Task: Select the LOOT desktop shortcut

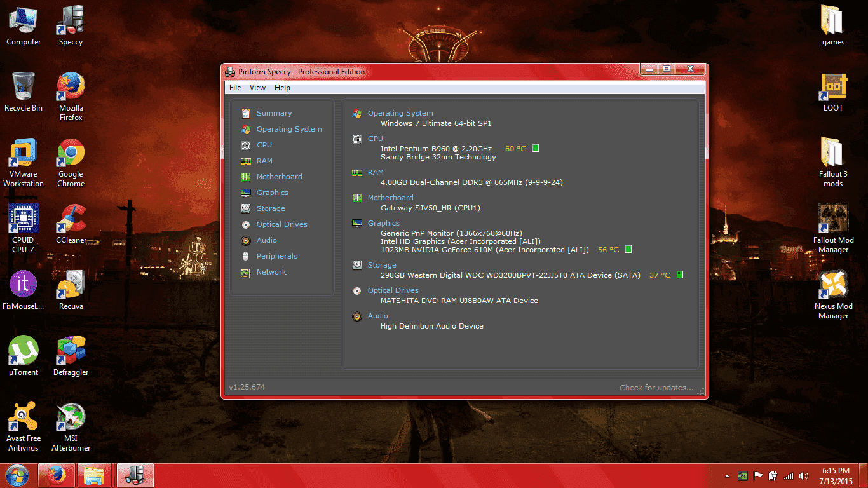Action: click(833, 92)
